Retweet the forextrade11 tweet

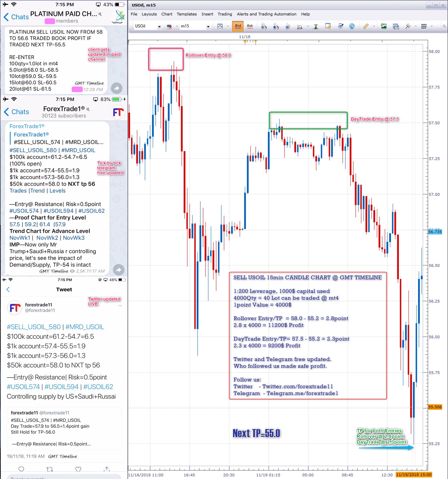(x=50, y=469)
